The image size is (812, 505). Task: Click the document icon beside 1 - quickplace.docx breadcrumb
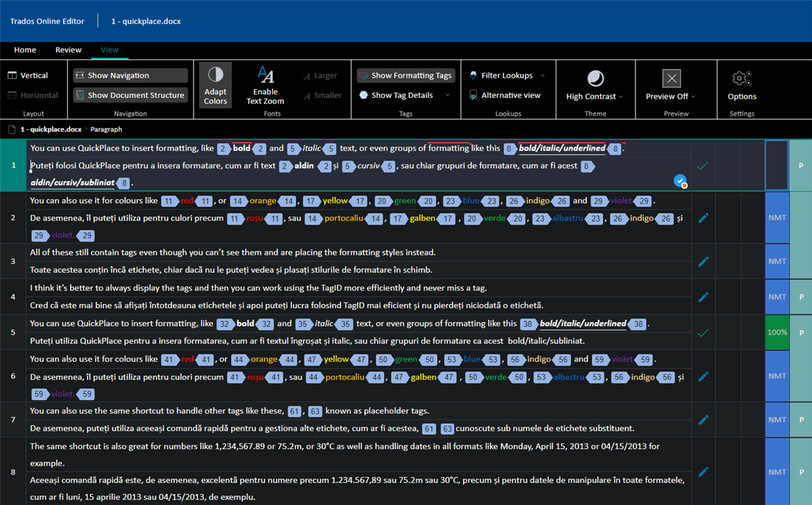pos(12,129)
